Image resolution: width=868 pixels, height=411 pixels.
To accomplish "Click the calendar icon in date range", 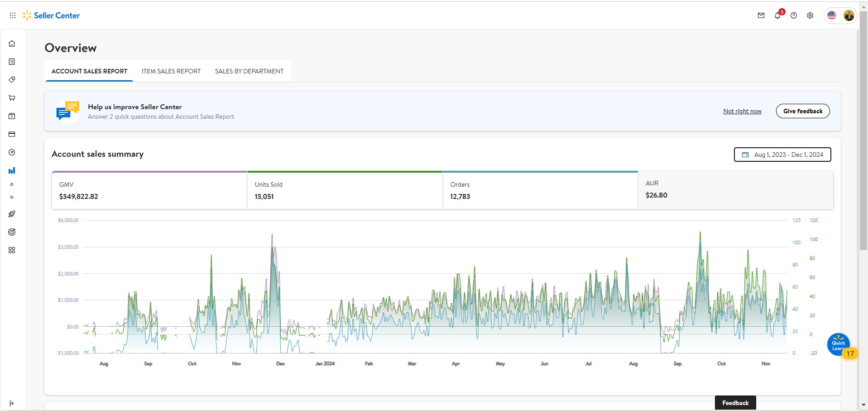I will click(x=745, y=155).
